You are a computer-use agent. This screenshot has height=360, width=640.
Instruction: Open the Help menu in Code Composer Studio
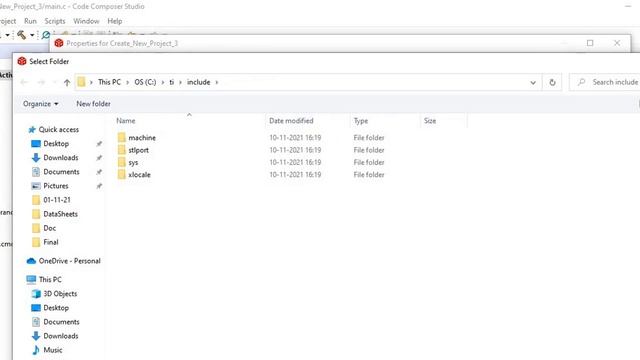(x=115, y=21)
